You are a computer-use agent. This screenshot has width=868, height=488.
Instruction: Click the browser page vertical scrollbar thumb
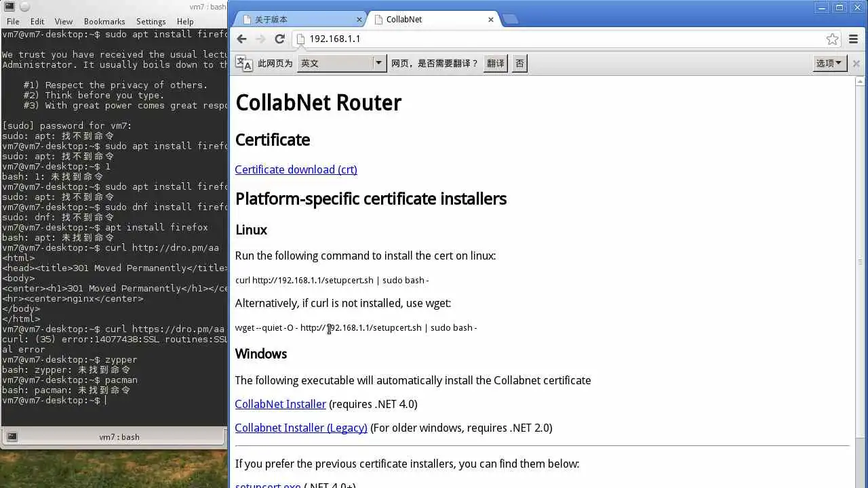(861, 261)
